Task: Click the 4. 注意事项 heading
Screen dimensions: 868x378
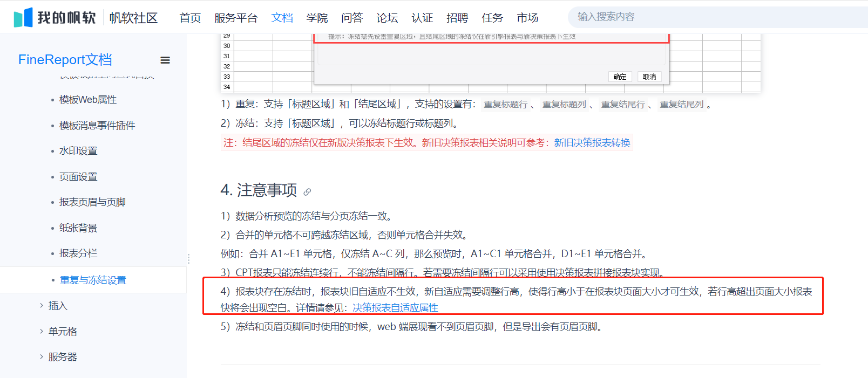Action: (x=259, y=190)
